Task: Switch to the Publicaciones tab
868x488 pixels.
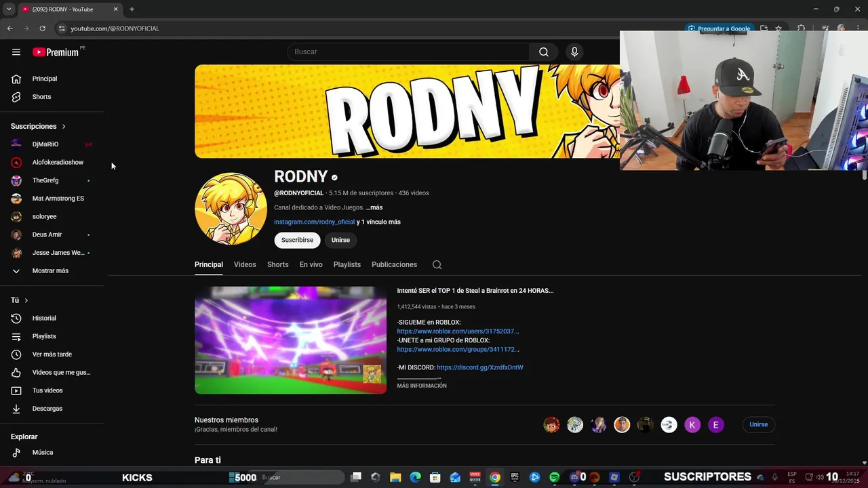Action: point(394,264)
